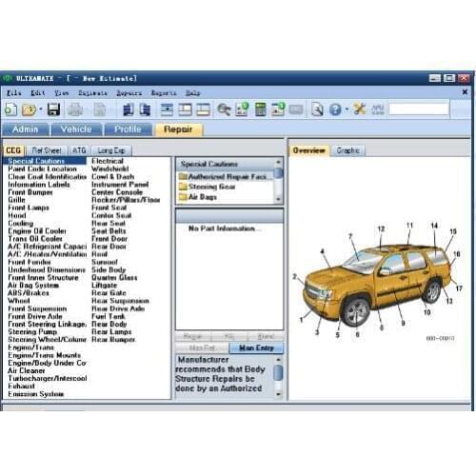This screenshot has height=476, width=476.
Task: Select the Repair tab
Action: click(178, 129)
